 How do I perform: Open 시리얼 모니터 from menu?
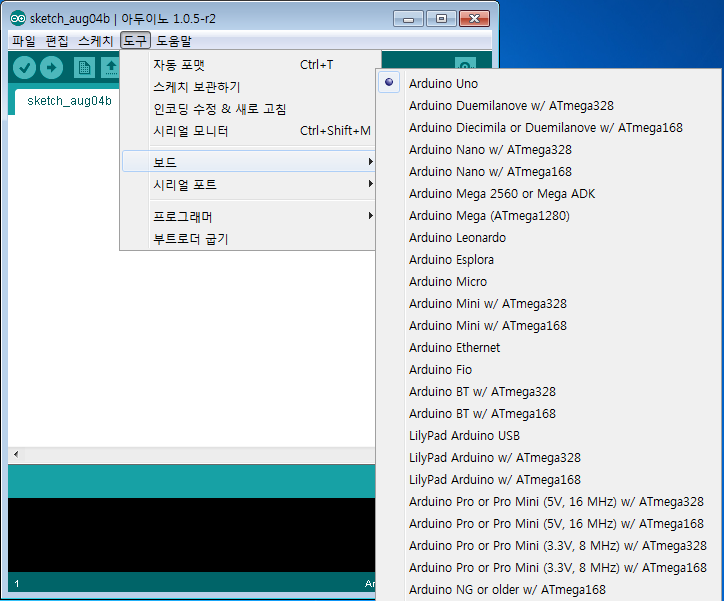coord(248,131)
